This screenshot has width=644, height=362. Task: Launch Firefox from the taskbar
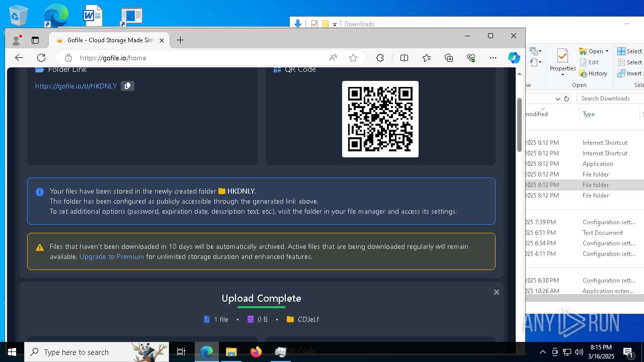click(x=256, y=352)
